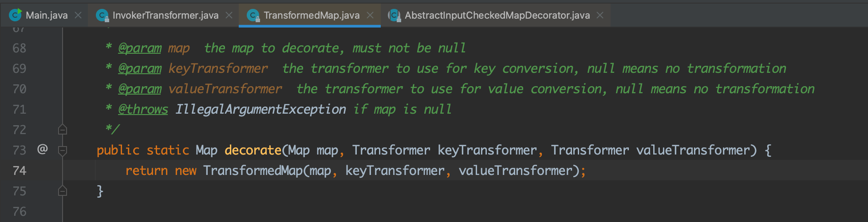Click the Main.java file class icon
The image size is (868, 222).
click(x=15, y=15)
